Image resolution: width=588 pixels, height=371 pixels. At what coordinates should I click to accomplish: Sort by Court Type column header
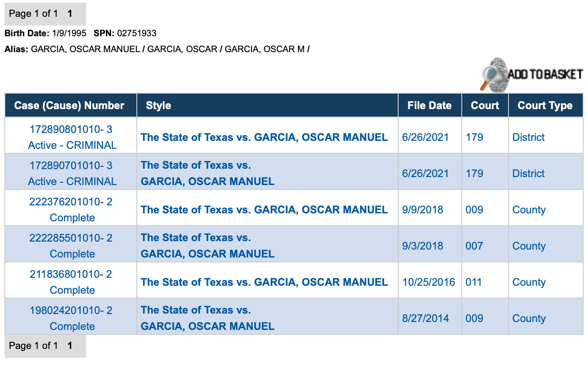tap(545, 106)
